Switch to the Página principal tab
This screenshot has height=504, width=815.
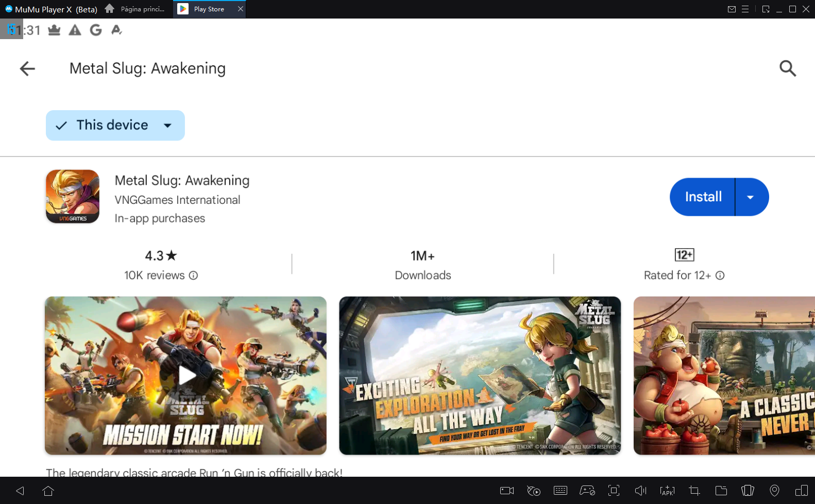[x=135, y=9]
